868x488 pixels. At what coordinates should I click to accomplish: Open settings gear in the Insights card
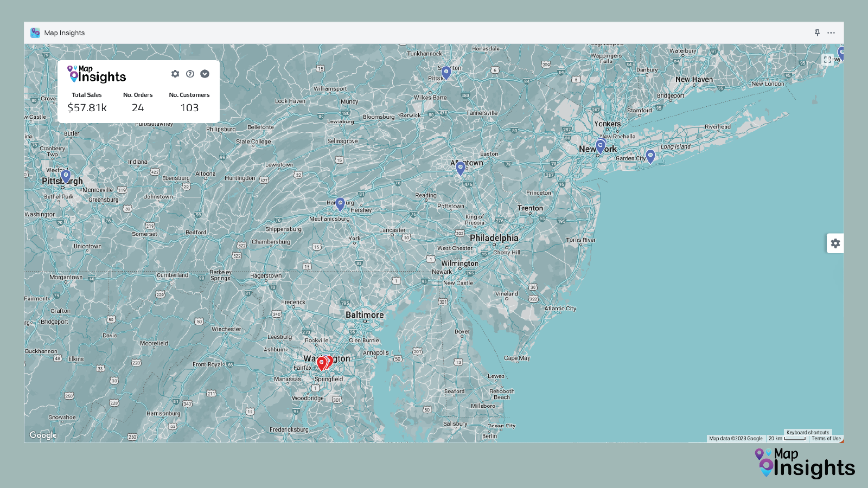point(175,74)
